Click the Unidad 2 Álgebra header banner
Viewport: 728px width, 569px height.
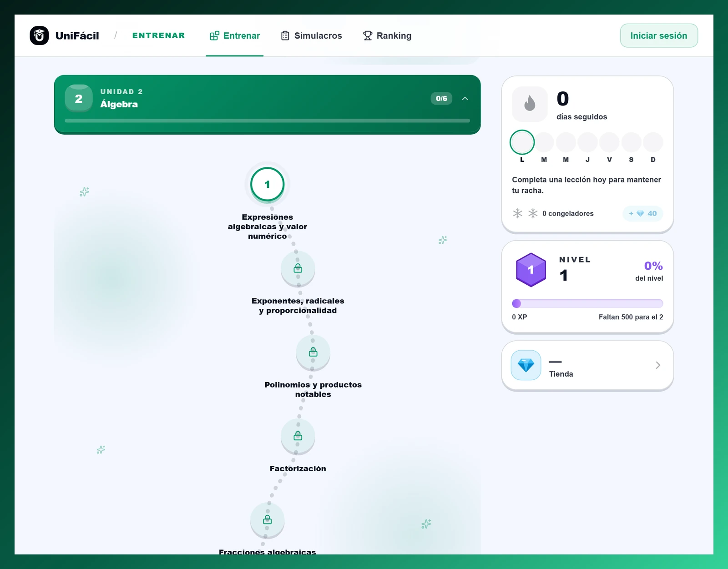point(268,104)
